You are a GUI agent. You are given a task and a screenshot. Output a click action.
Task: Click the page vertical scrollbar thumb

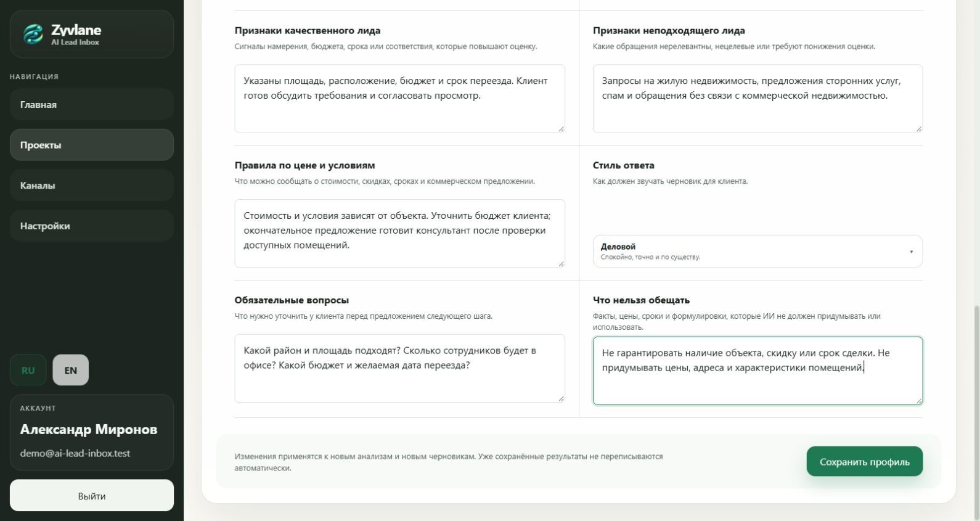click(x=976, y=412)
